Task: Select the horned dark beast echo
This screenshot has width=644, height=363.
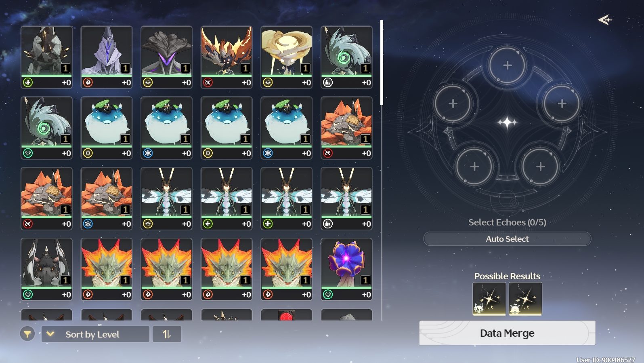Action: [x=46, y=269]
